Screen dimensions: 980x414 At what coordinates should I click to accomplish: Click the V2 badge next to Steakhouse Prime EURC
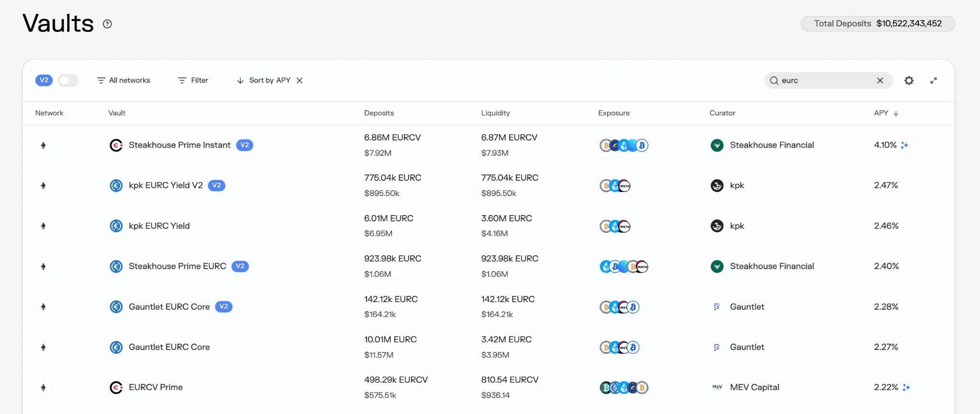click(240, 266)
